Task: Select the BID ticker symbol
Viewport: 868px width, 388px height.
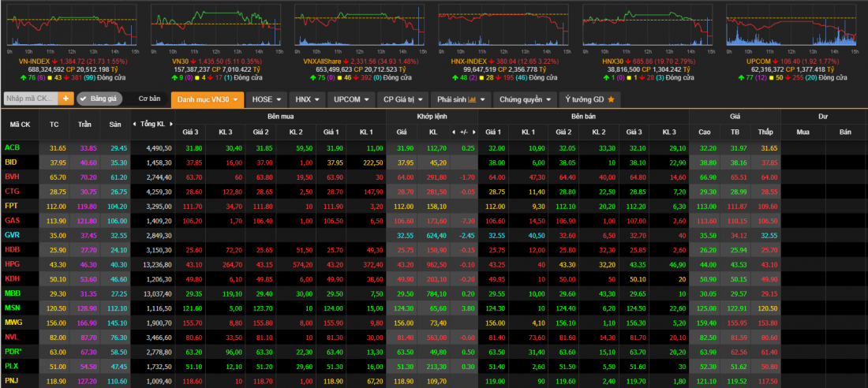Action: 10,162
